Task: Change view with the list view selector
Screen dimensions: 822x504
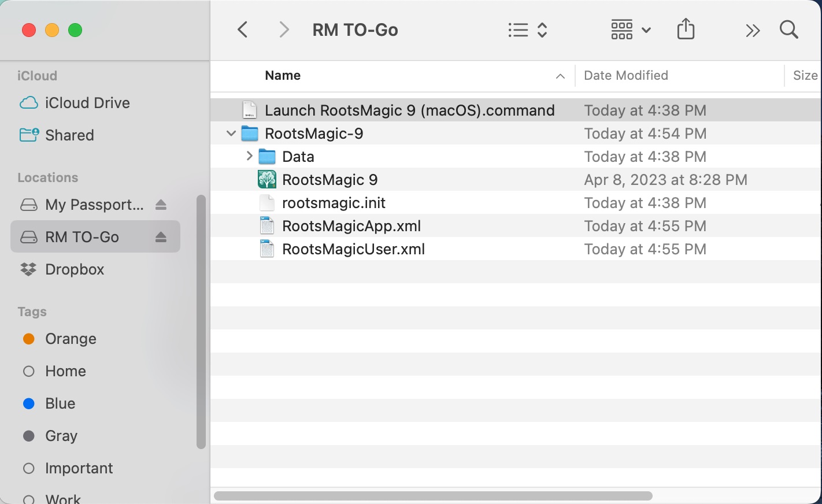Action: click(x=527, y=29)
